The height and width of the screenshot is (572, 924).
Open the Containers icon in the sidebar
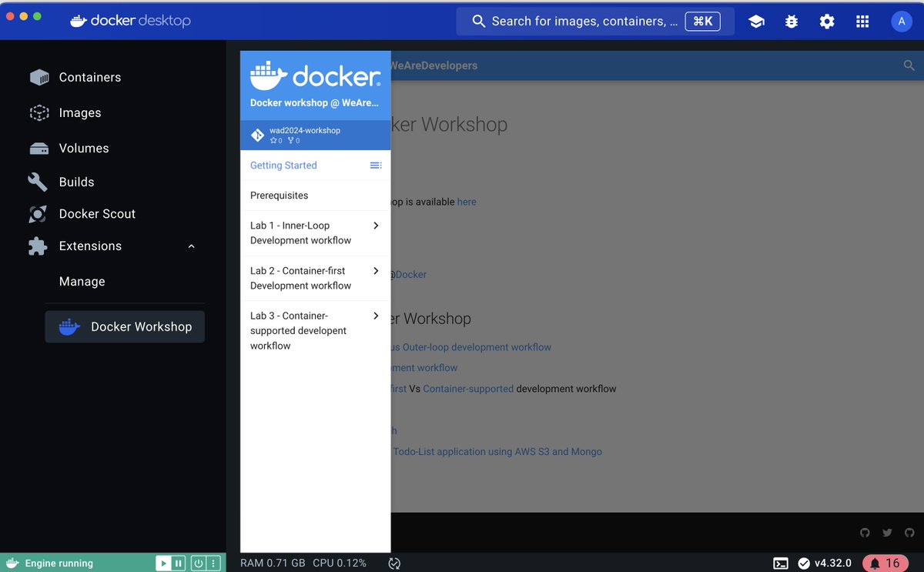click(38, 77)
